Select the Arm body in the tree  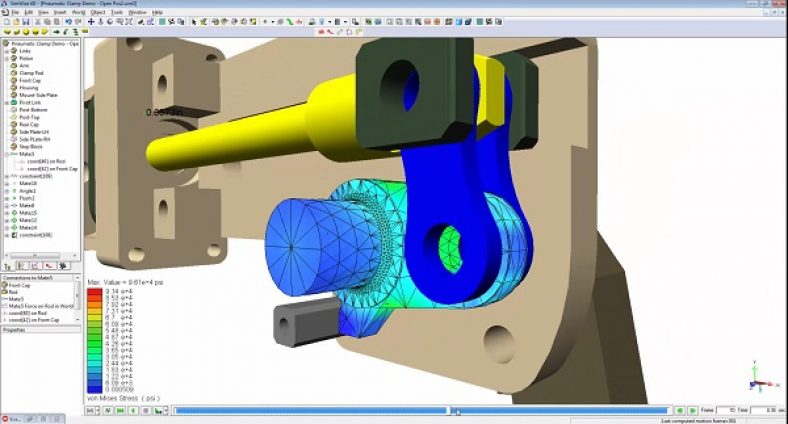coord(24,65)
